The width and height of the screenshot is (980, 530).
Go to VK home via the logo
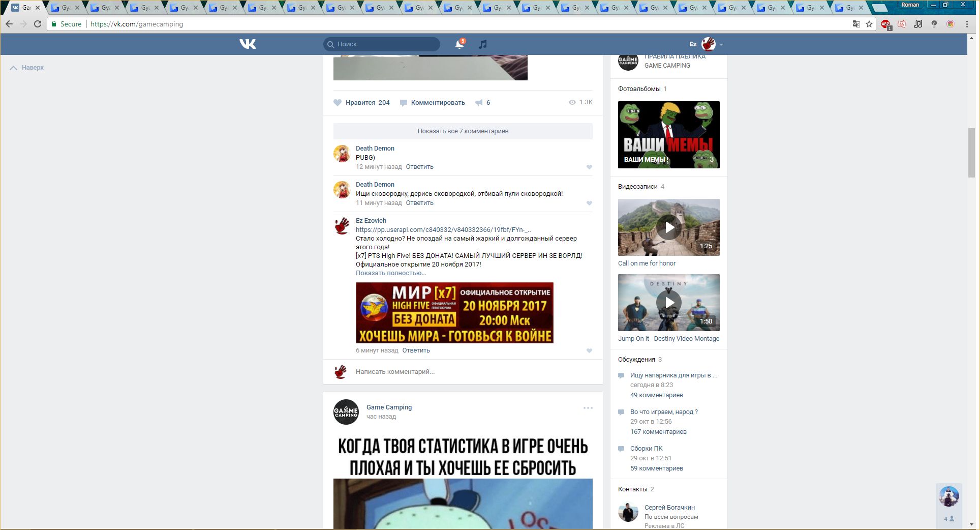pyautogui.click(x=248, y=44)
